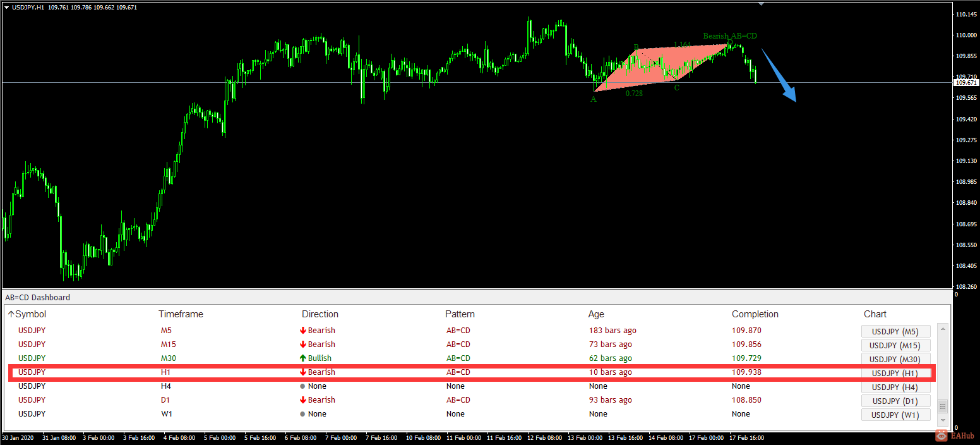Viewport: 980px width, 445px height.
Task: Select '10 bars ago' in Age column
Action: pos(610,372)
